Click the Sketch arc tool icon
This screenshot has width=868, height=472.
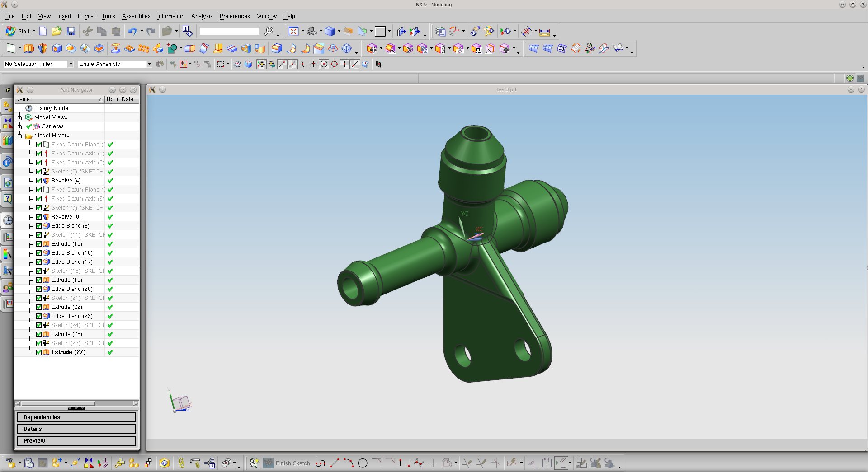(349, 463)
